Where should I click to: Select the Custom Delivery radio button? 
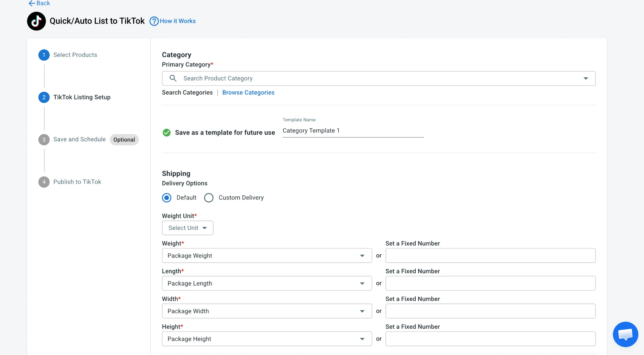[209, 198]
